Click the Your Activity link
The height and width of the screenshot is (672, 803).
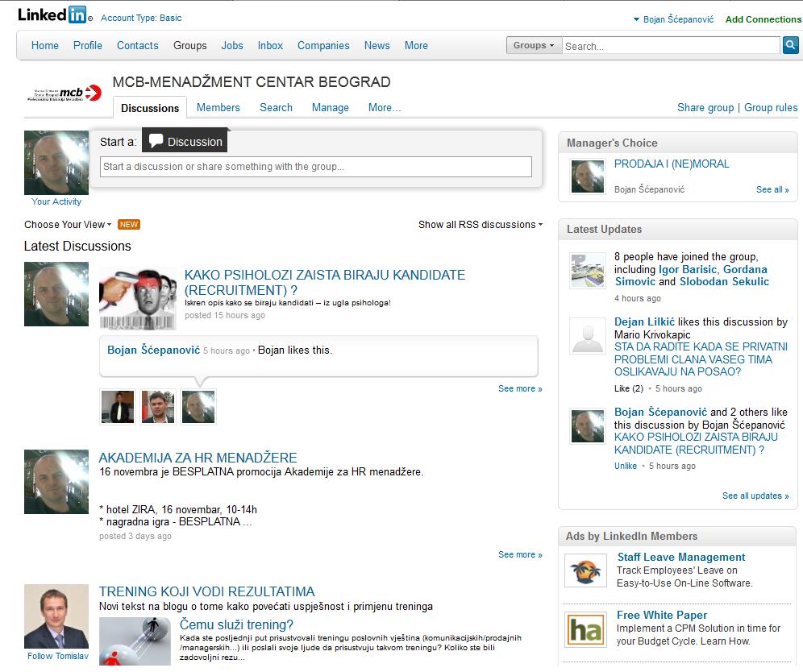[56, 201]
